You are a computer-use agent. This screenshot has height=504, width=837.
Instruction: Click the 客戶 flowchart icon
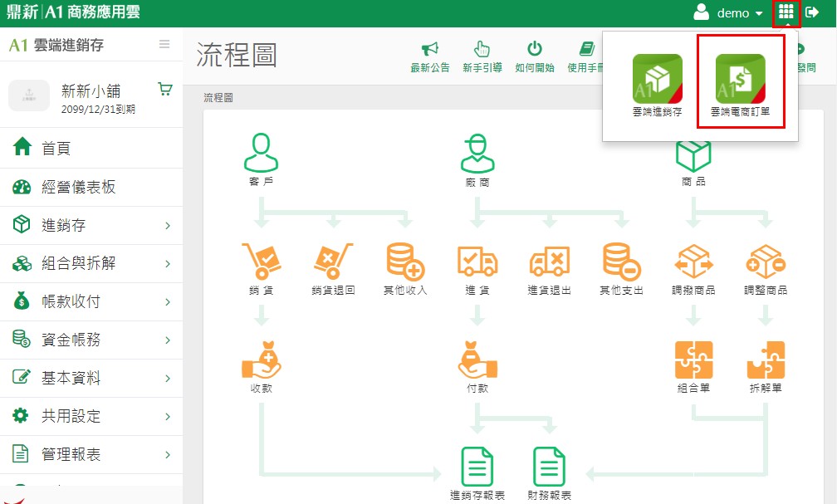click(261, 153)
